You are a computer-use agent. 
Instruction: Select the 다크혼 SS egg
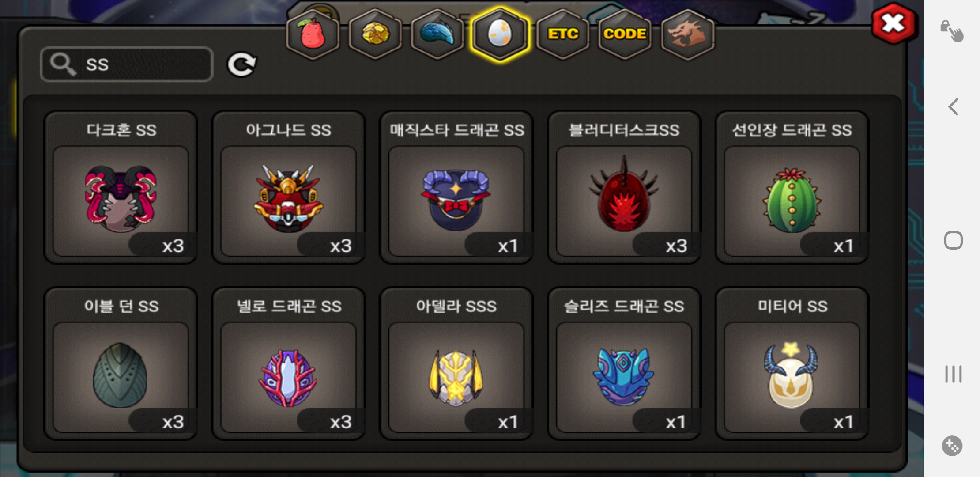(121, 188)
